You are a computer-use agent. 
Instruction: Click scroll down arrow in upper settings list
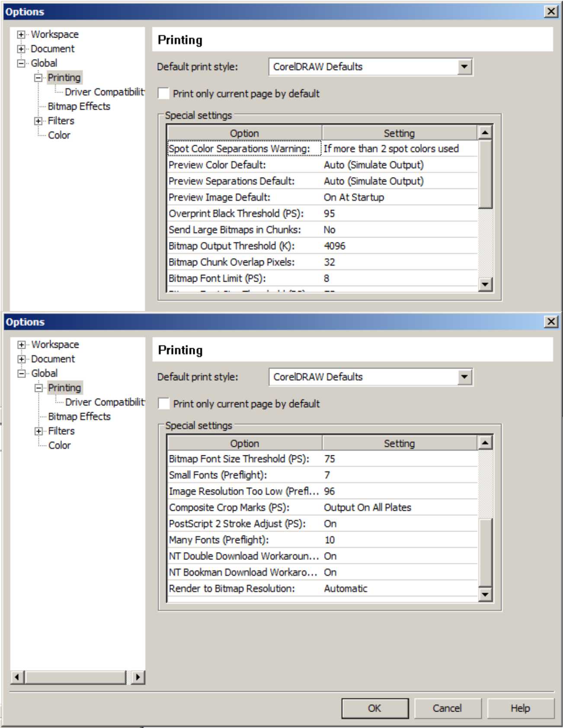pyautogui.click(x=485, y=284)
